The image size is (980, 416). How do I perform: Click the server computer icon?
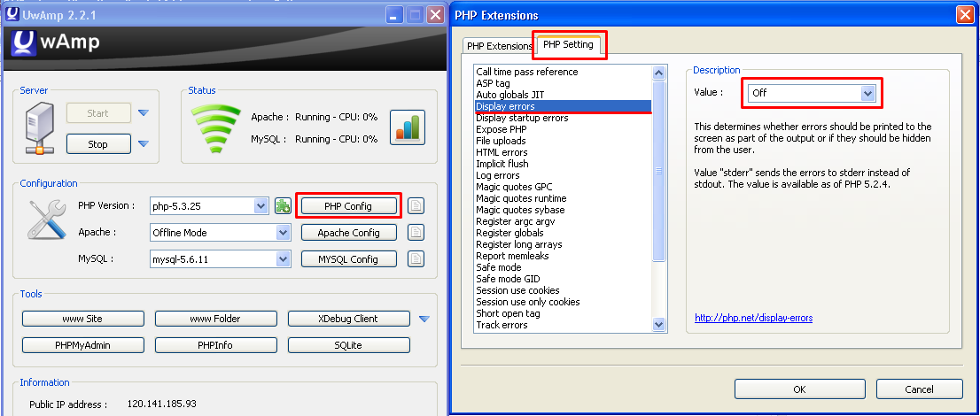tap(42, 130)
